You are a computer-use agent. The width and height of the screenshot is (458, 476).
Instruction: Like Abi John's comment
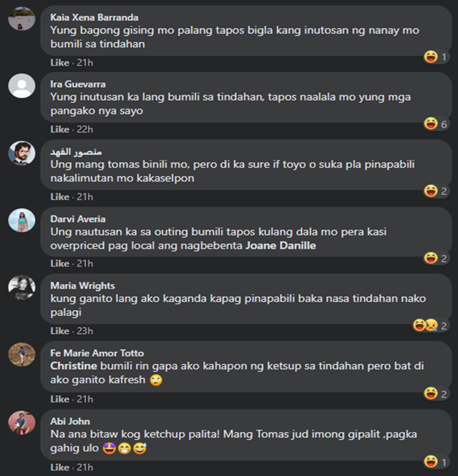(x=60, y=467)
